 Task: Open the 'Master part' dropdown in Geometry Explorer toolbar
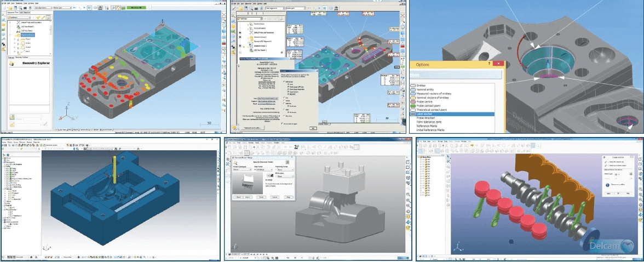pyautogui.click(x=62, y=8)
